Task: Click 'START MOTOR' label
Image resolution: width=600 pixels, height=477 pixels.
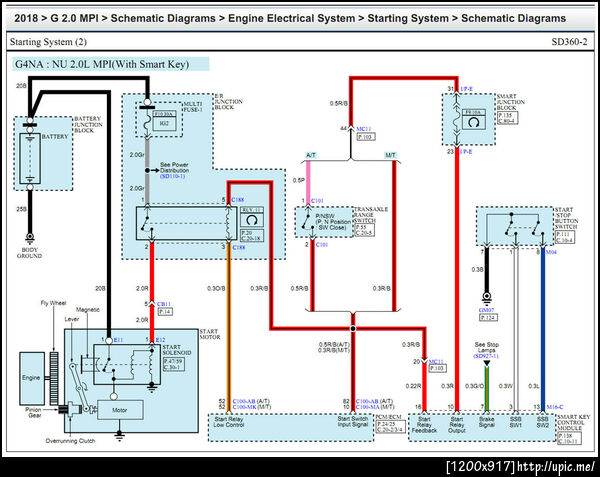Action: [210, 334]
